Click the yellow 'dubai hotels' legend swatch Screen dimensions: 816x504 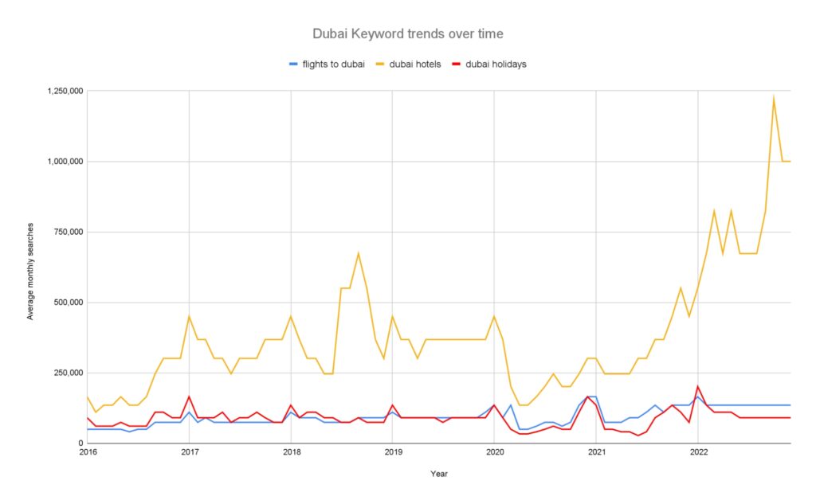[x=380, y=64]
